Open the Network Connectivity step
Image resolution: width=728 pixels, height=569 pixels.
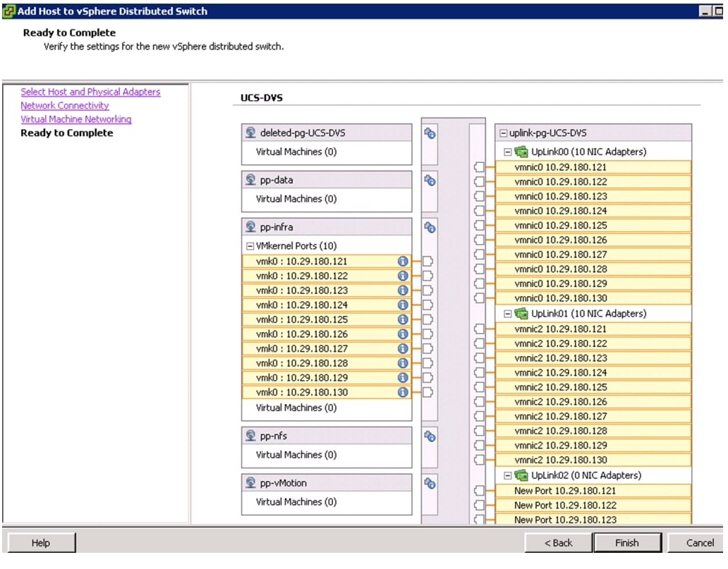click(64, 105)
